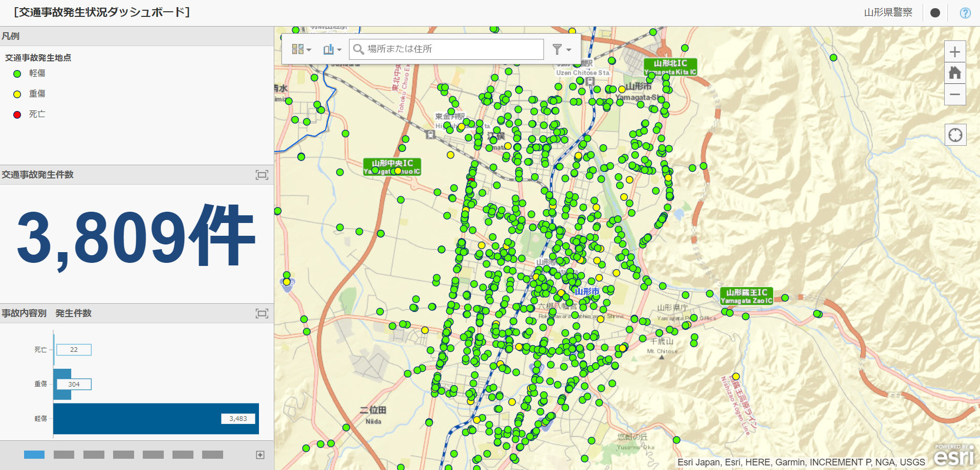The height and width of the screenshot is (470, 980).
Task: Maximize the 事故内容別 発生件数 chart panel
Action: pyautogui.click(x=262, y=314)
